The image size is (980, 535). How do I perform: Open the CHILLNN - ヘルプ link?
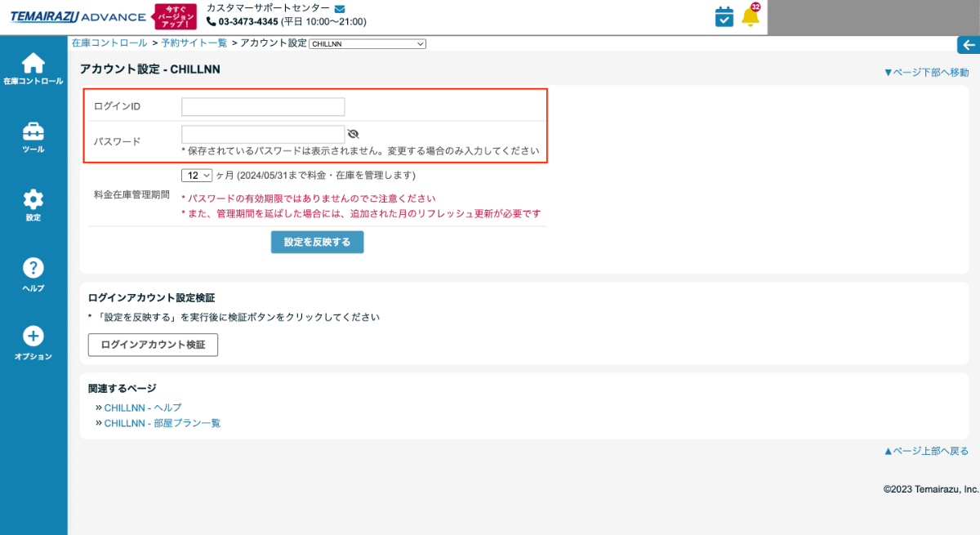coord(142,408)
